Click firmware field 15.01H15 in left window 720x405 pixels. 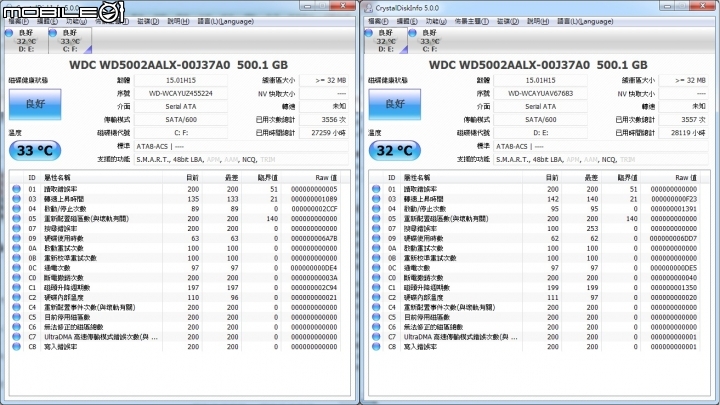(x=181, y=80)
